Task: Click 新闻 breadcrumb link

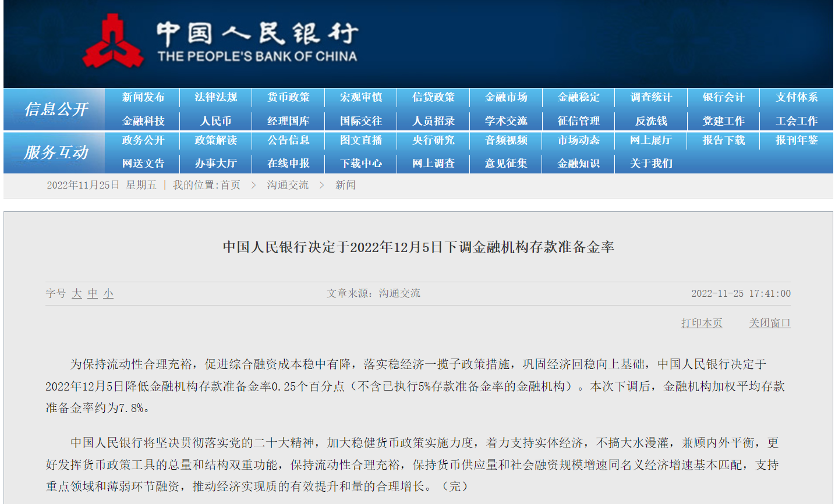Action: pyautogui.click(x=345, y=185)
